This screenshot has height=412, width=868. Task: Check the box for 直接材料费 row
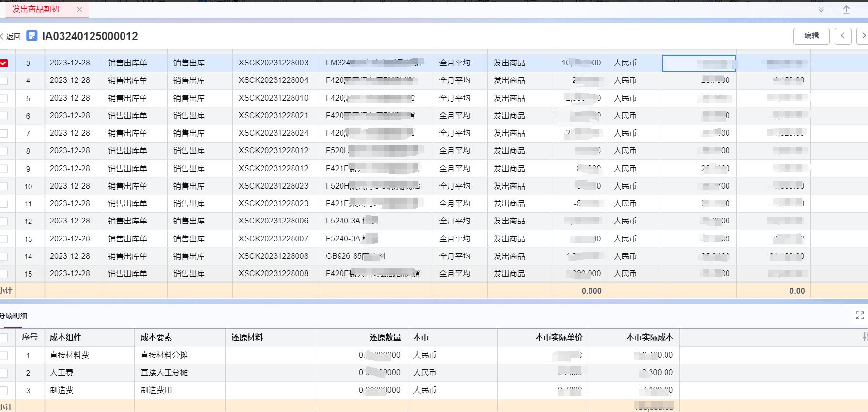4,355
